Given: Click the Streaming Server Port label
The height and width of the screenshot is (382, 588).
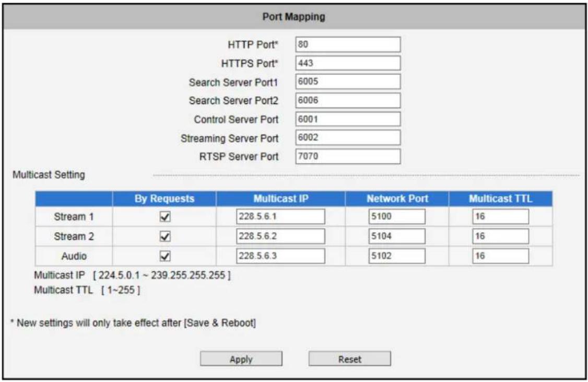Looking at the screenshot, I should pyautogui.click(x=229, y=138).
